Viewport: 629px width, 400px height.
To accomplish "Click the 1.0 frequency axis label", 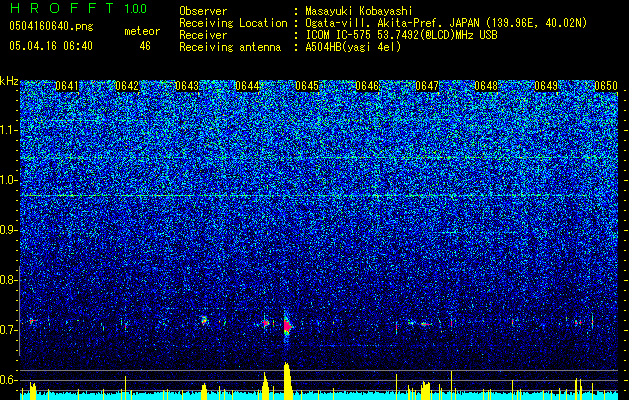I will click(x=8, y=181).
